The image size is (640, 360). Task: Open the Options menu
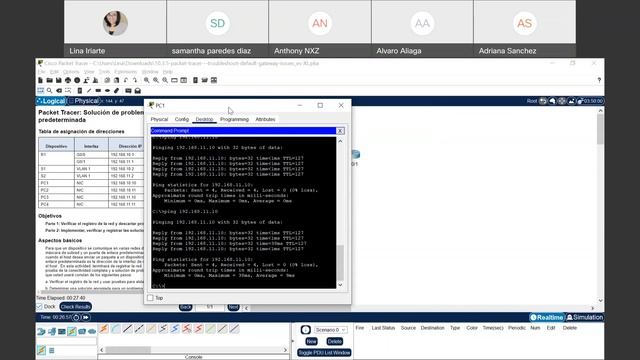[71, 72]
